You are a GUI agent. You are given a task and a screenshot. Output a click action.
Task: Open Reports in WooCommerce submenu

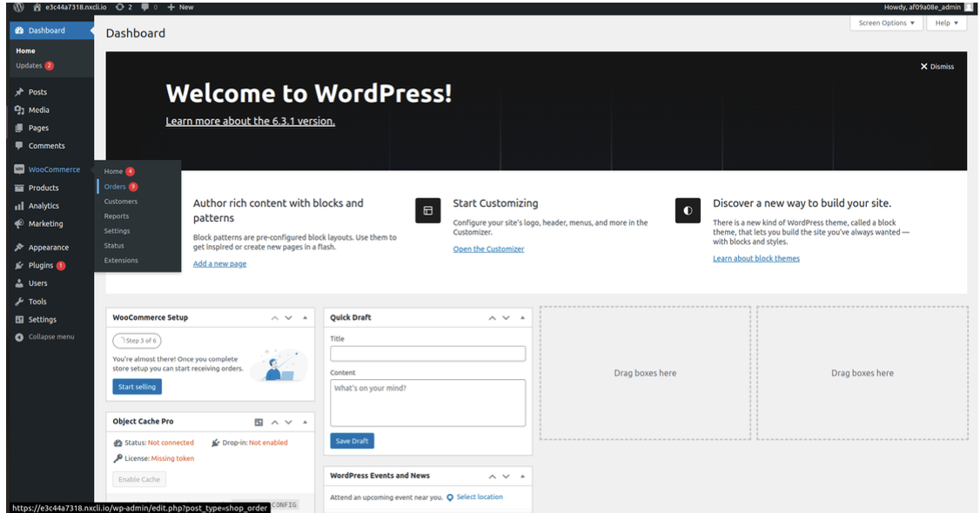[117, 216]
